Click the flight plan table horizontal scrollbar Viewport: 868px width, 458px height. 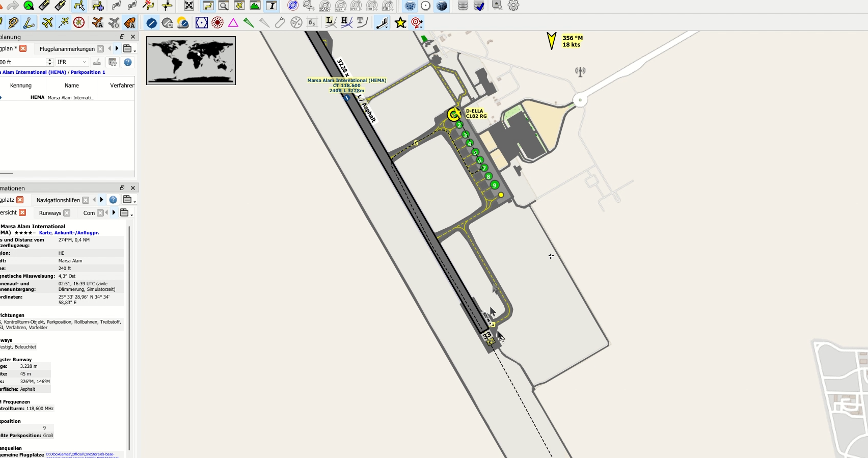coord(7,173)
